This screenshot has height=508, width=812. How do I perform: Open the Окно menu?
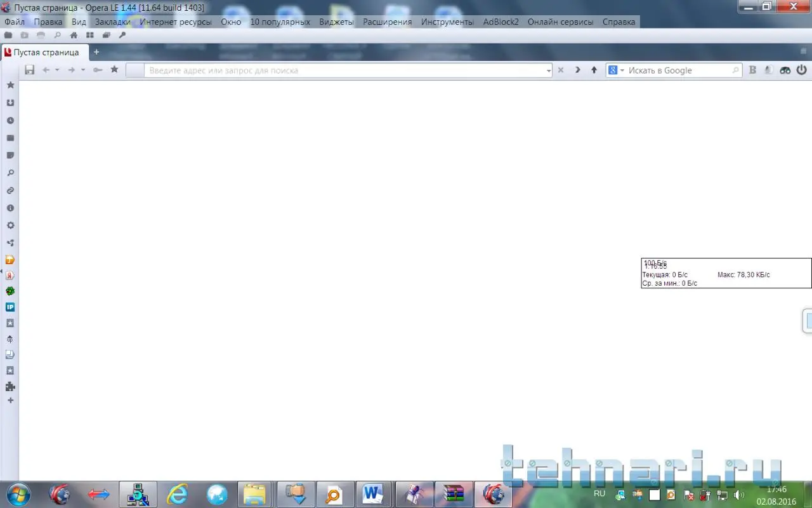click(231, 22)
